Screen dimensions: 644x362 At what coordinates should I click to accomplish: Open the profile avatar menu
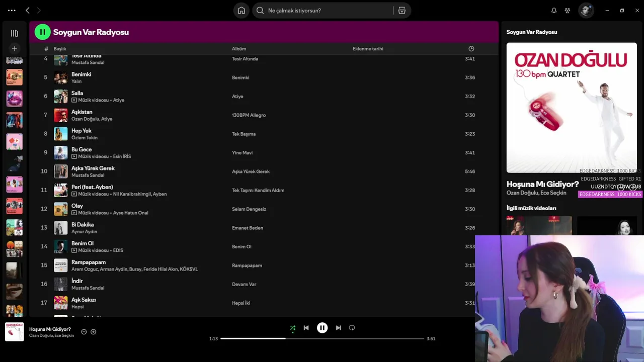tap(586, 10)
